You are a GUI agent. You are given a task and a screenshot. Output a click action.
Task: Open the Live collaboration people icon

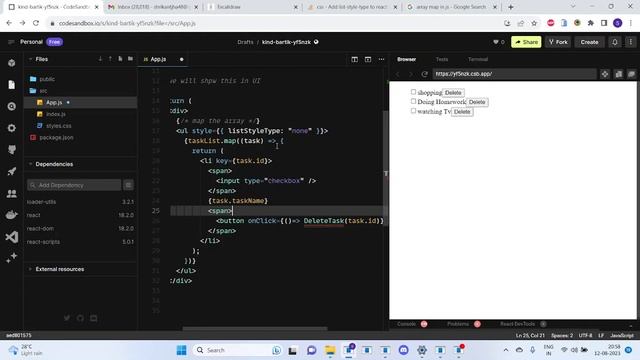point(11,193)
